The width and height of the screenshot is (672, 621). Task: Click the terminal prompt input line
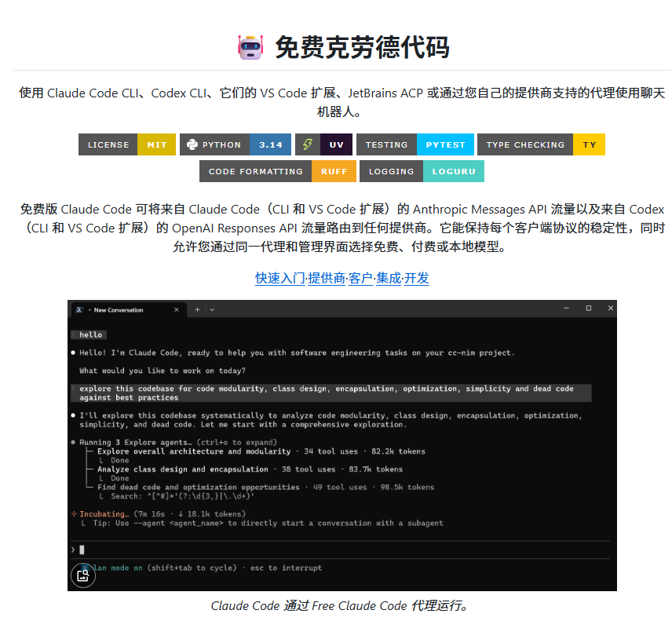341,550
